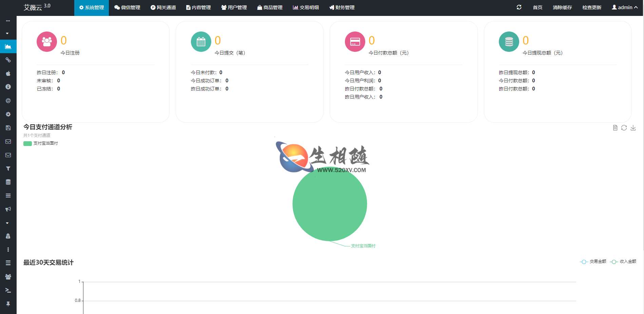Toggle the 交易金额 legend on the chart
Screen dimensions: 644x314
pos(593,261)
